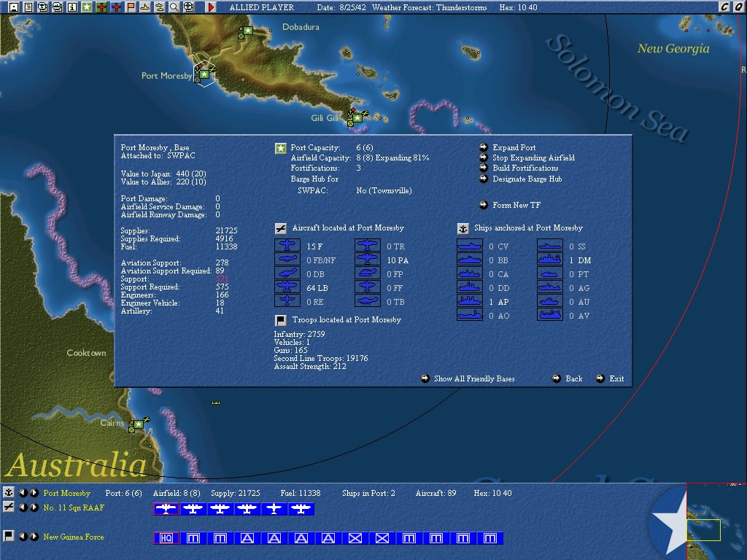The image size is (747, 560).
Task: Click the plane icon left of No. 11 Sqn RAAF
Action: click(9, 507)
